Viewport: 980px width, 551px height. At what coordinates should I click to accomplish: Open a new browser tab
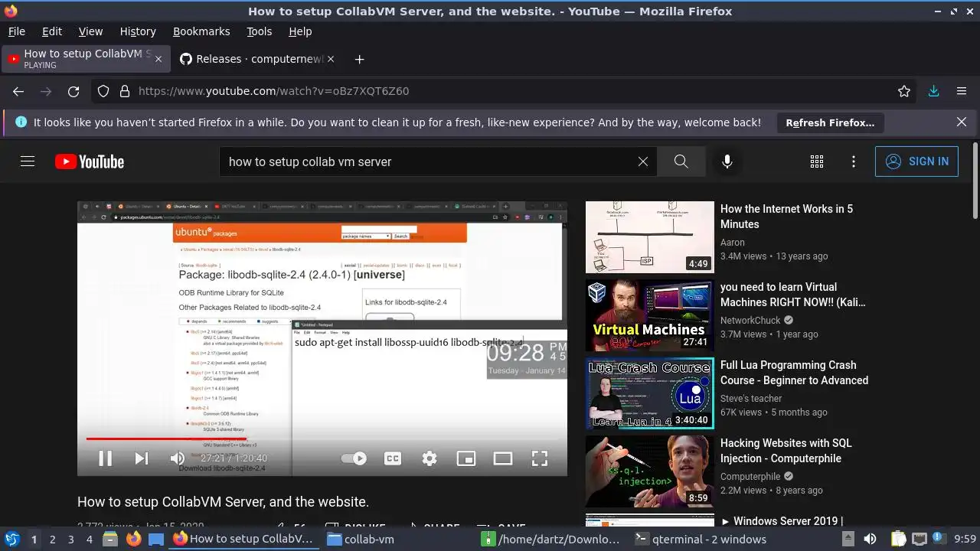coord(359,59)
